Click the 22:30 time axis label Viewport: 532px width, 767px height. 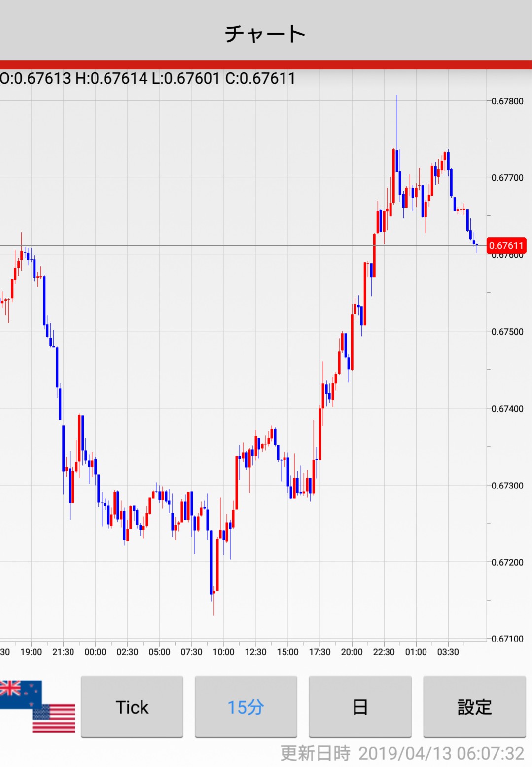pyautogui.click(x=384, y=652)
